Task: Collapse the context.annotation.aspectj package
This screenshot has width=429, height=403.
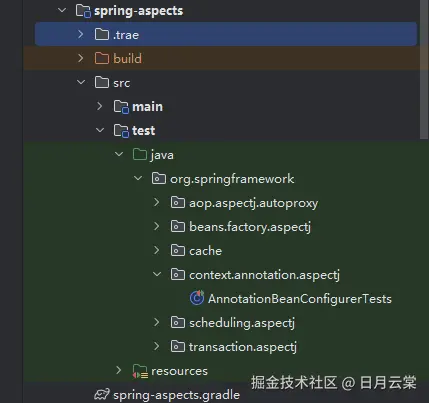Action: coord(157,274)
